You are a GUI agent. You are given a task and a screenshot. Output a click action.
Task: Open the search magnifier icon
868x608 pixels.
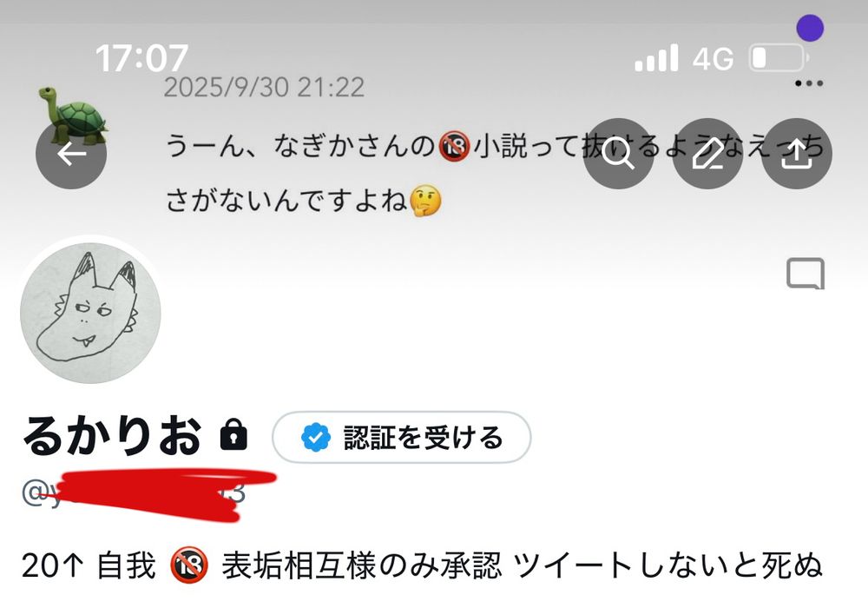(x=618, y=154)
